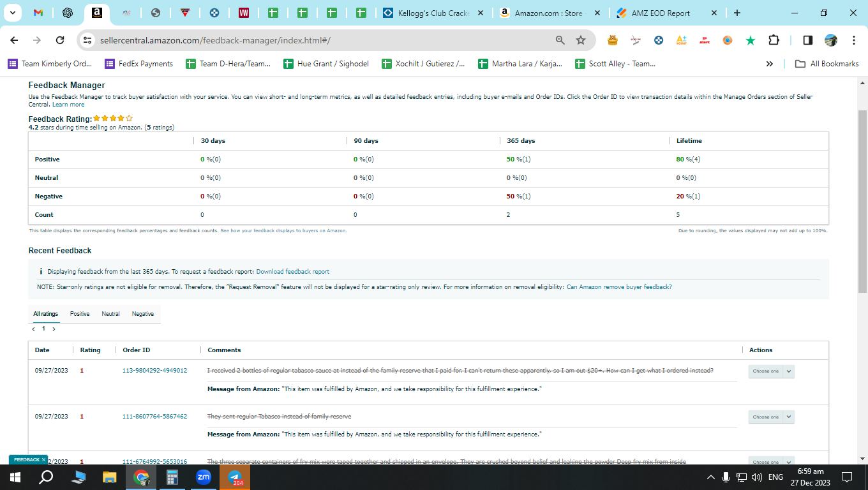The height and width of the screenshot is (490, 868).
Task: Open the Gmail pinned tab
Action: coord(38,13)
